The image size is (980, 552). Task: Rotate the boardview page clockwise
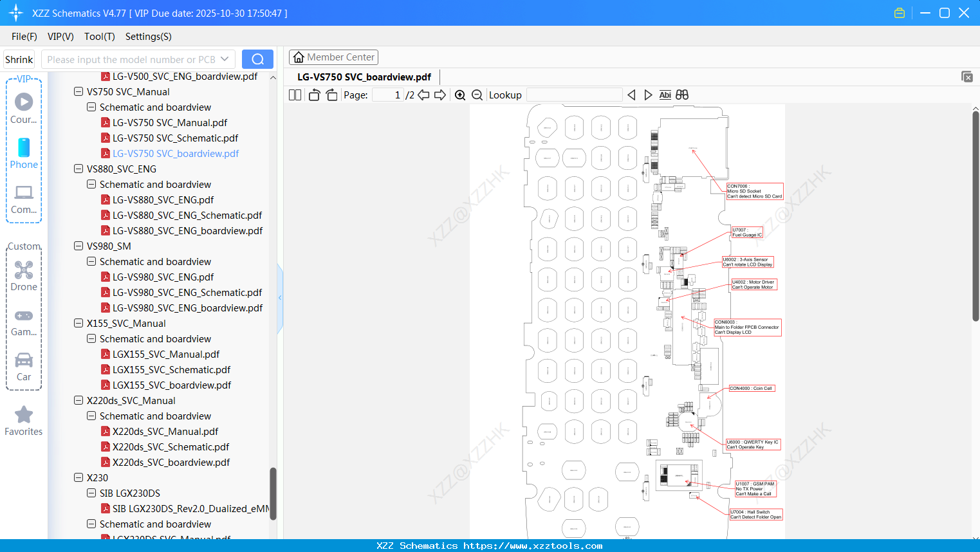click(x=331, y=95)
